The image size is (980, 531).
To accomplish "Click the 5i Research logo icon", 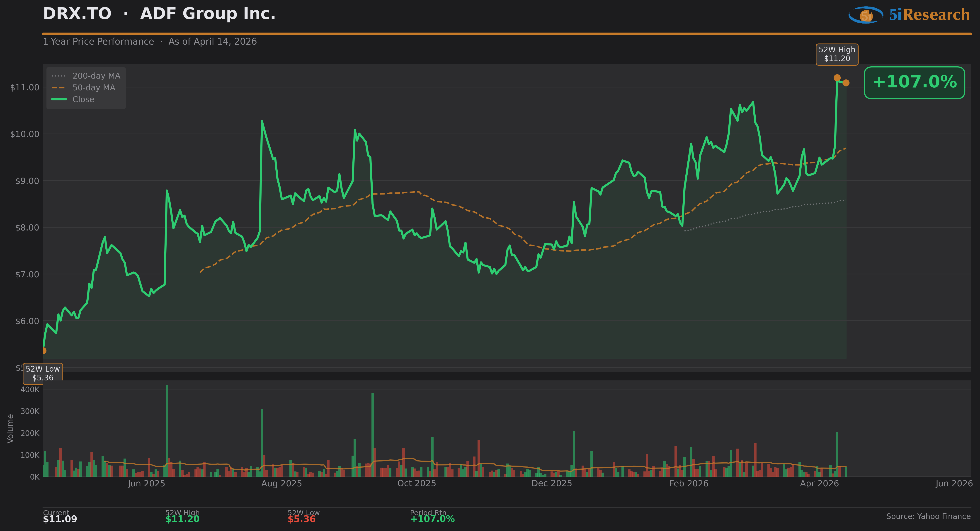I will pyautogui.click(x=866, y=15).
